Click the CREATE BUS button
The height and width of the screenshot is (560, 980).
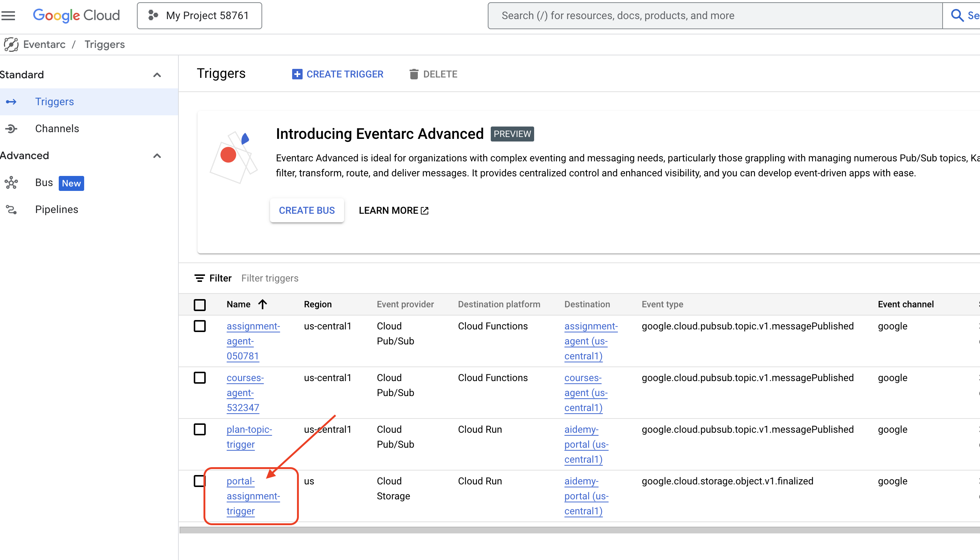(307, 210)
